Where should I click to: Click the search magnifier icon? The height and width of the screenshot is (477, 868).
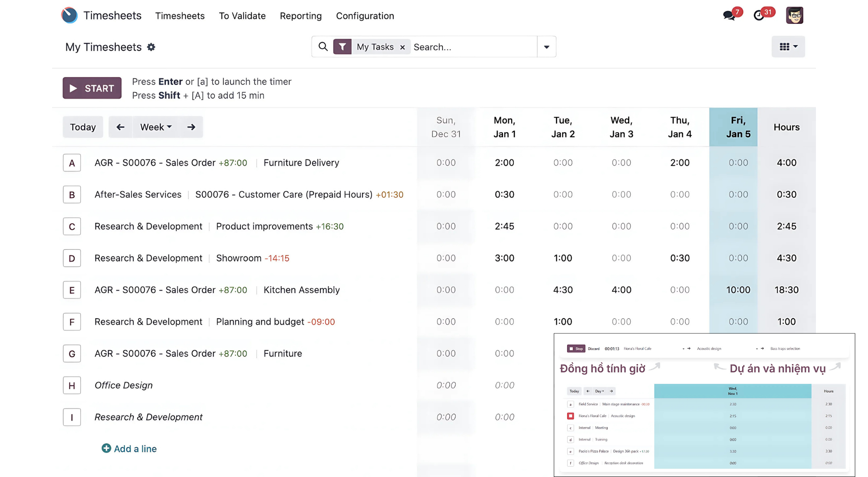[323, 46]
